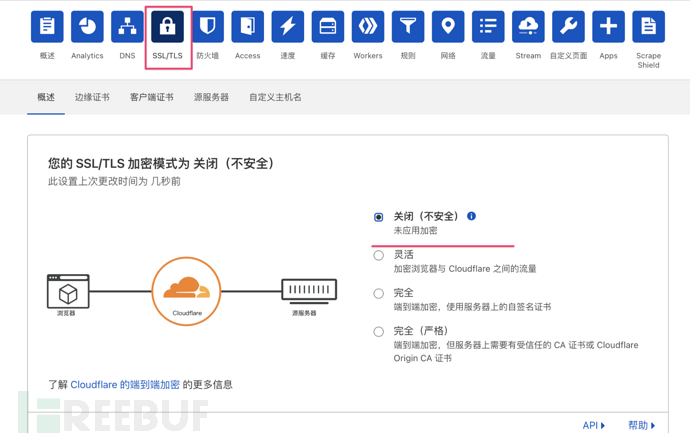Viewport: 690px width, 440px height.
Task: Expand the API section arrow
Action: [x=594, y=425]
